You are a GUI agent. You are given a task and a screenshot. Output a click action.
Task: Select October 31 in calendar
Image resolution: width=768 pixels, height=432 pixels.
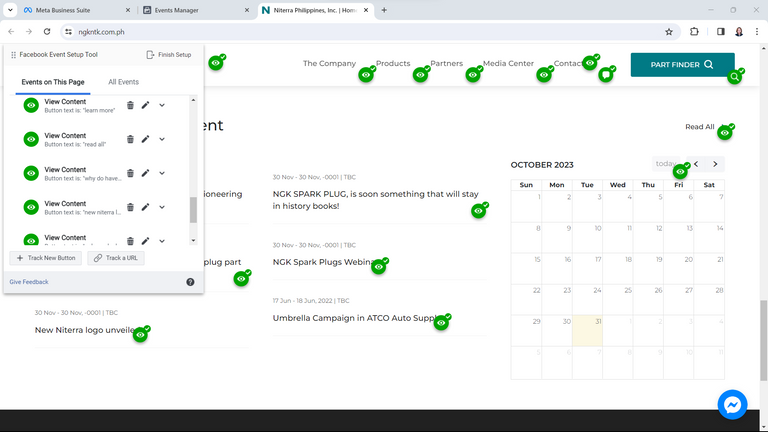pos(587,331)
